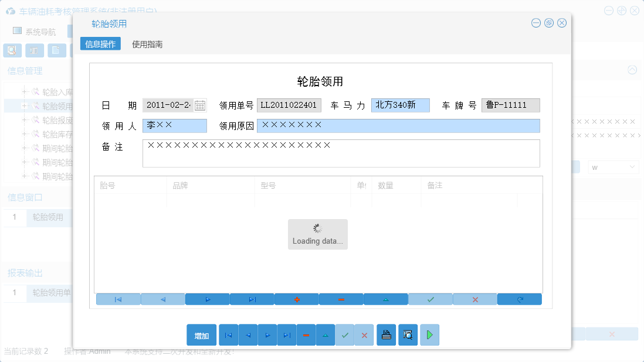Image resolution: width=644 pixels, height=362 pixels.
Task: Run the report with the green play icon
Action: click(x=429, y=334)
